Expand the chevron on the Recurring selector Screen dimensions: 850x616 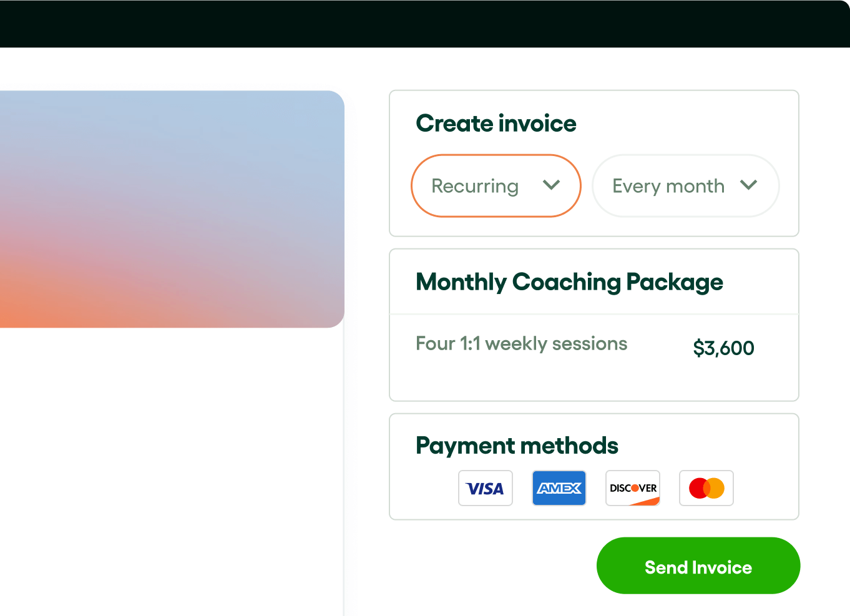(552, 185)
